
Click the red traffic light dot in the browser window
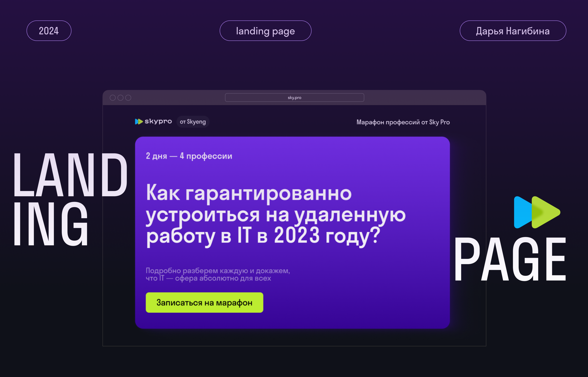pyautogui.click(x=112, y=98)
